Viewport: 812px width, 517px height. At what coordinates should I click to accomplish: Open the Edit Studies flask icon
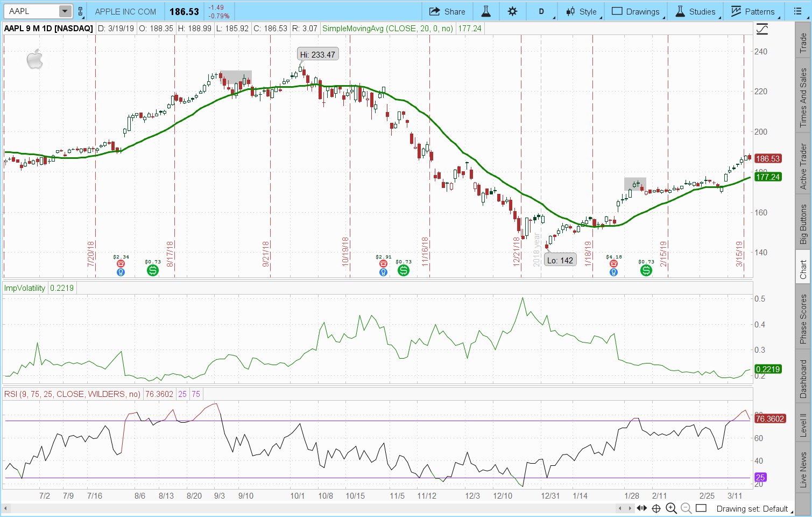[x=486, y=11]
